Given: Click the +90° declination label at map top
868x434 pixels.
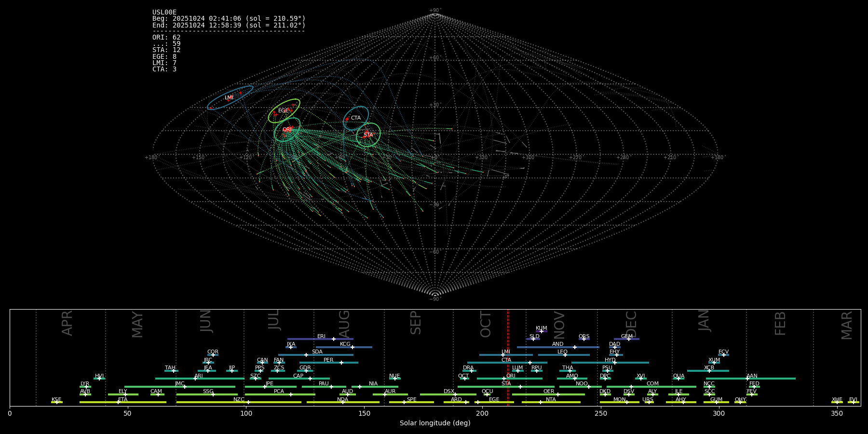Looking at the screenshot, I should [435, 11].
